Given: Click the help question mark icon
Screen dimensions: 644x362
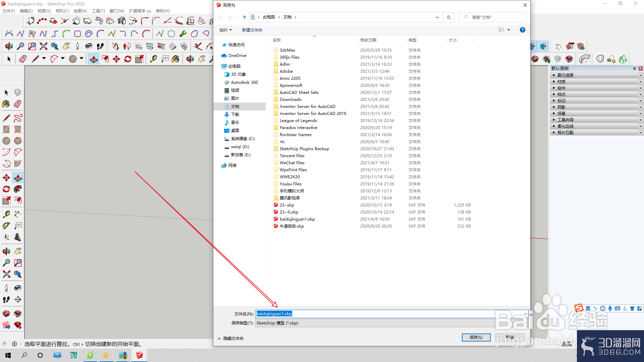Looking at the screenshot, I should pyautogui.click(x=522, y=30).
